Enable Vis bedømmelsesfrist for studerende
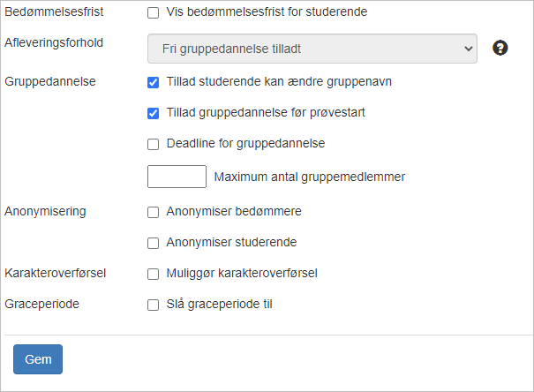The image size is (534, 392). click(153, 13)
